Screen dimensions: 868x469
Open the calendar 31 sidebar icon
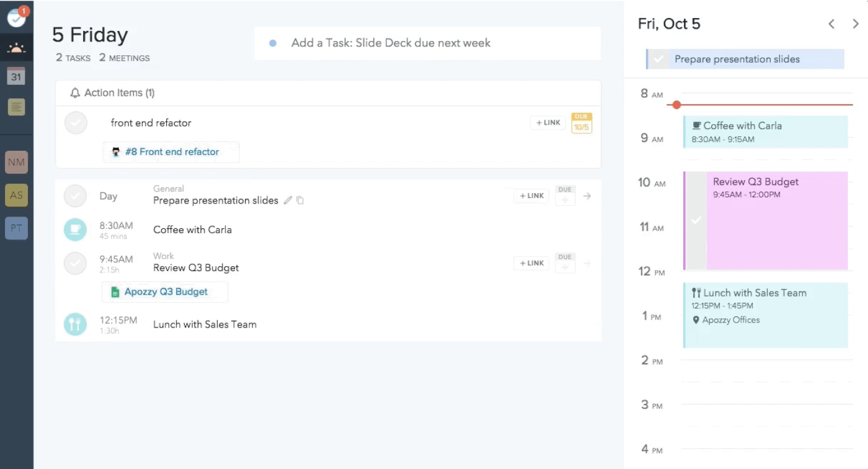[16, 77]
